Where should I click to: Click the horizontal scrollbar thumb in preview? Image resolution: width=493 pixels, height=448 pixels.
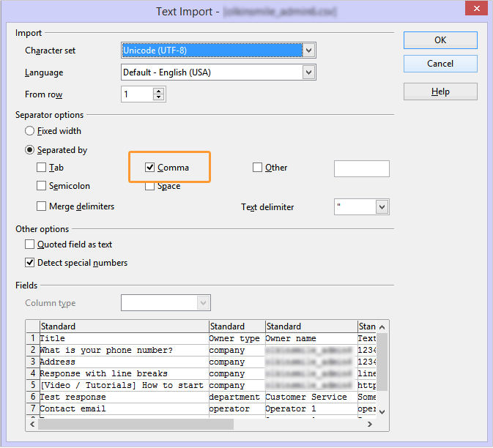click(136, 424)
